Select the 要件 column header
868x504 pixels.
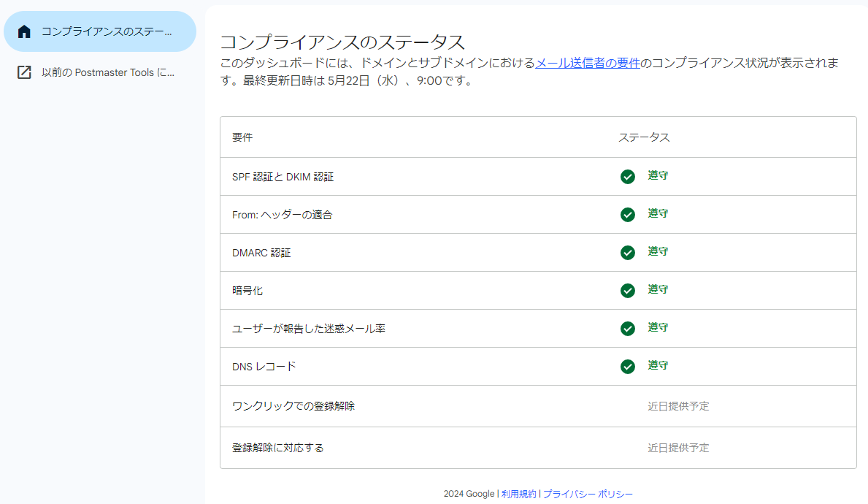tap(242, 137)
